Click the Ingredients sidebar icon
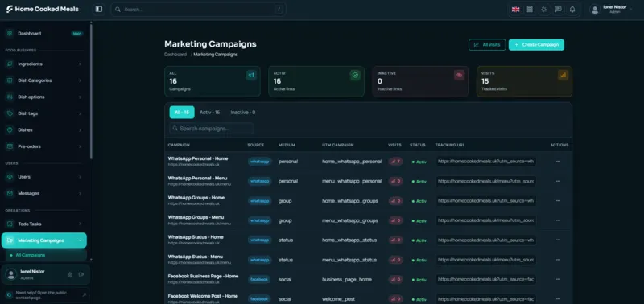Screen dimensions: 644x304 pos(10,64)
